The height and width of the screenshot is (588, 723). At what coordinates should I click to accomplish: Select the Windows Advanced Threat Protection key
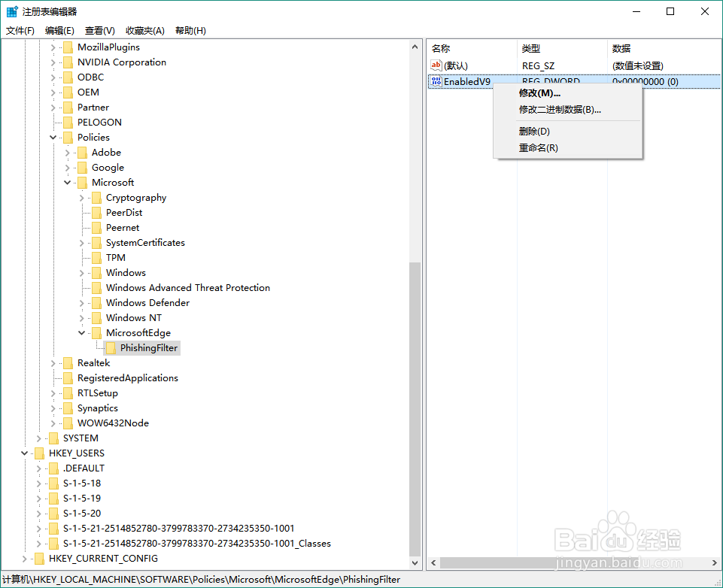(x=188, y=287)
